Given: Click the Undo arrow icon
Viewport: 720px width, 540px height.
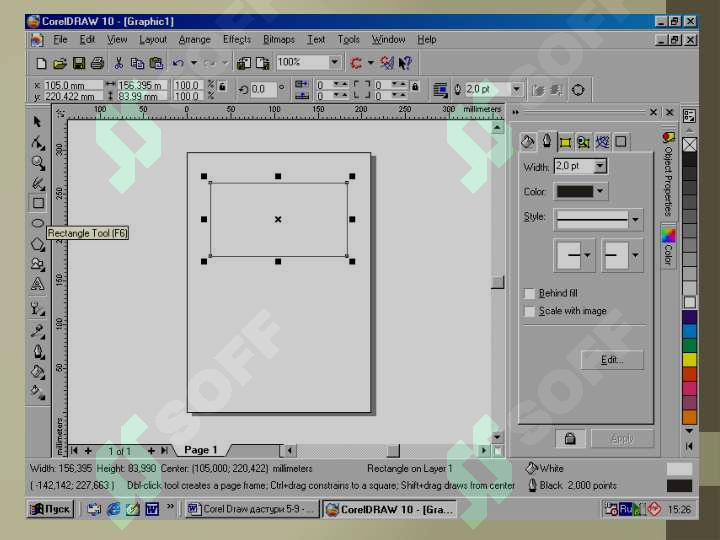Looking at the screenshot, I should click(x=178, y=63).
